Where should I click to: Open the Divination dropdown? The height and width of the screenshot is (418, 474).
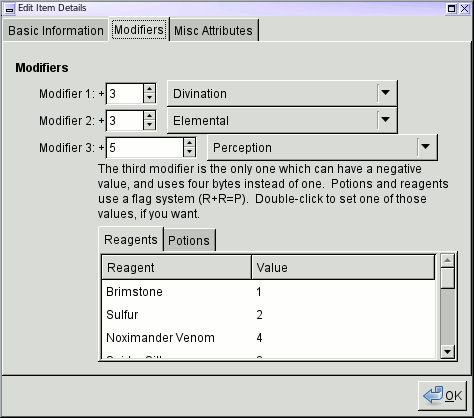[282, 93]
